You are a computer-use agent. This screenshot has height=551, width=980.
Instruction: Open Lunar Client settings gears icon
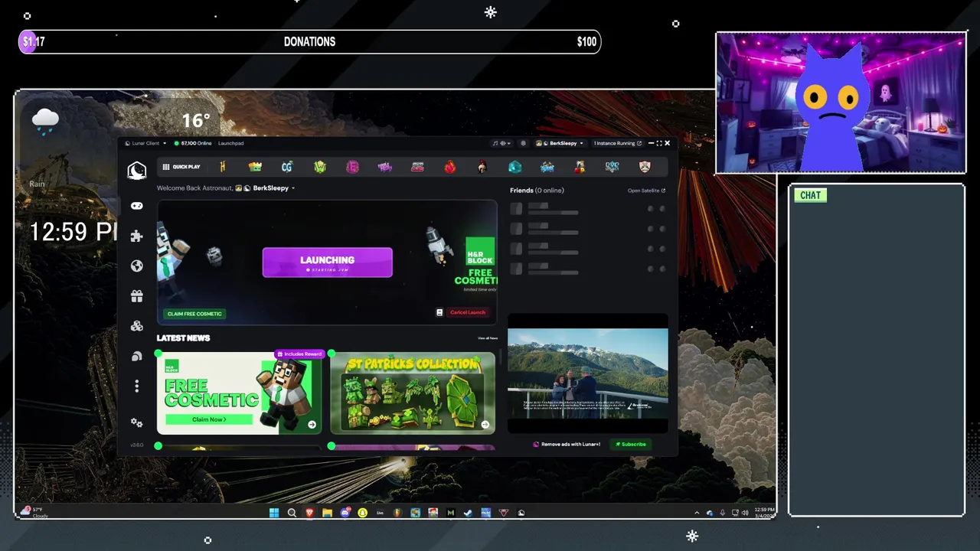coord(136,422)
